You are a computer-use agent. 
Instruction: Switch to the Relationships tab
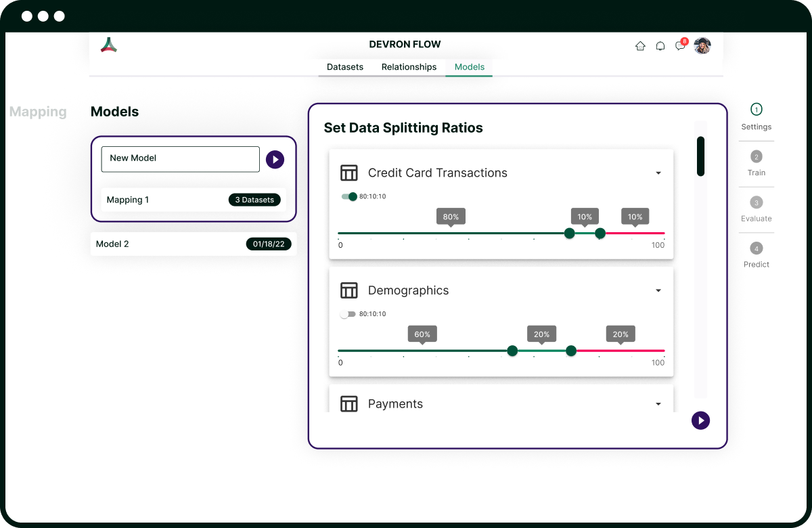(x=409, y=67)
